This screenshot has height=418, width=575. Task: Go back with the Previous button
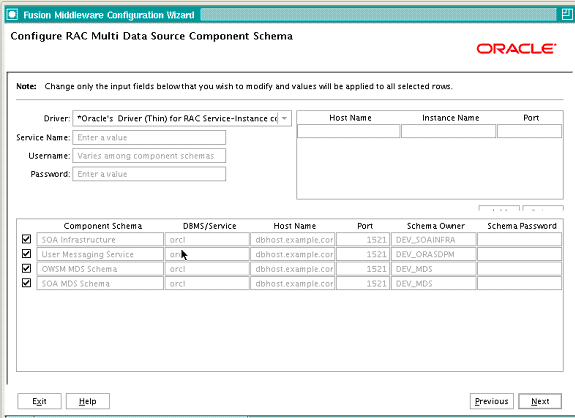point(492,401)
